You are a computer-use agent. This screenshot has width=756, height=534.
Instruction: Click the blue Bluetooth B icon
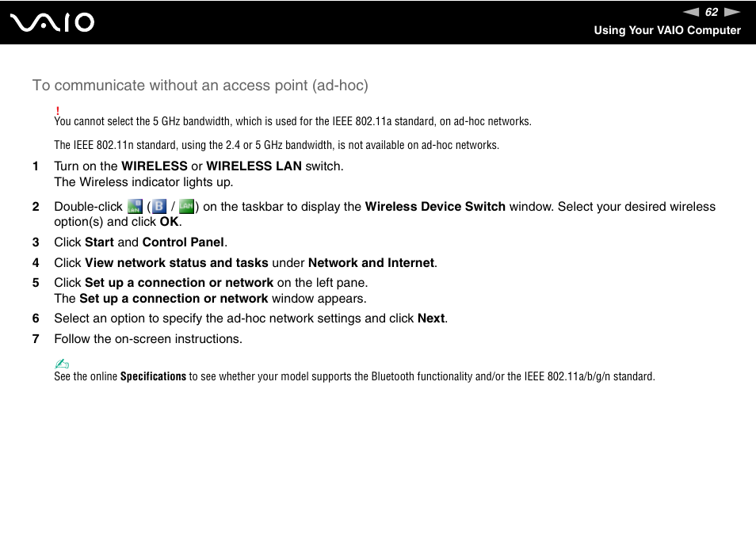[x=159, y=206]
